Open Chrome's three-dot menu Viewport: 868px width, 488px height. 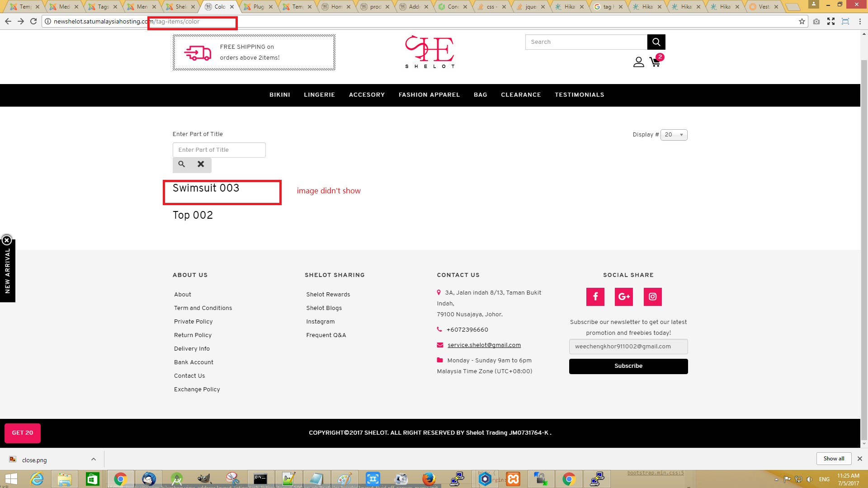860,21
